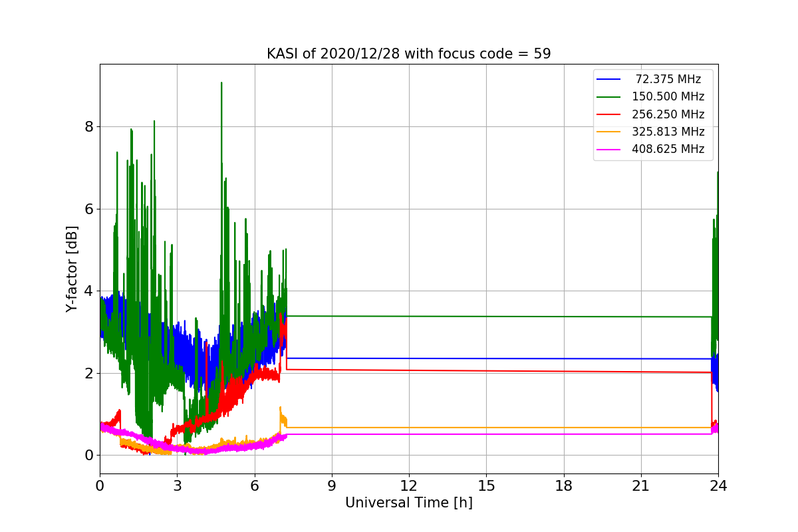Click x-axis tick label 9
798x532 pixels.
(332, 486)
